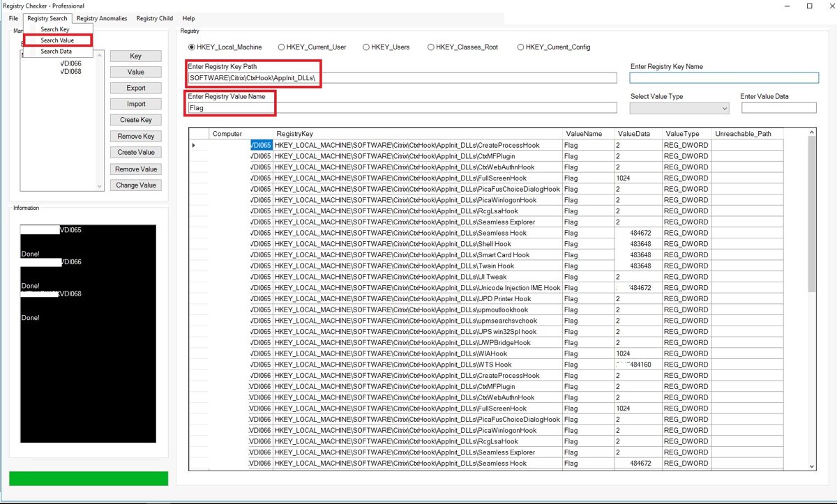Select the upmsearchsvchook registry key cell
Viewport: 837px width, 504px height.
point(418,321)
